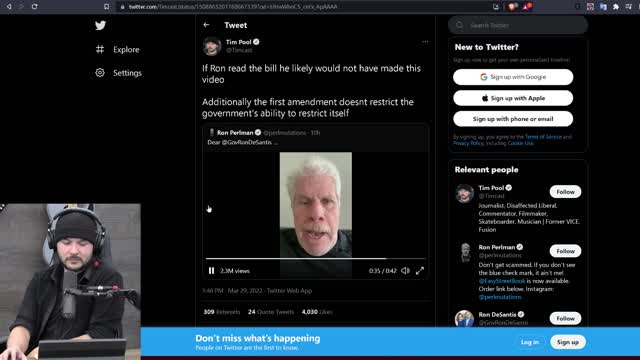
Task: Open the extensions puzzle-piece icon
Action: [x=616, y=7]
